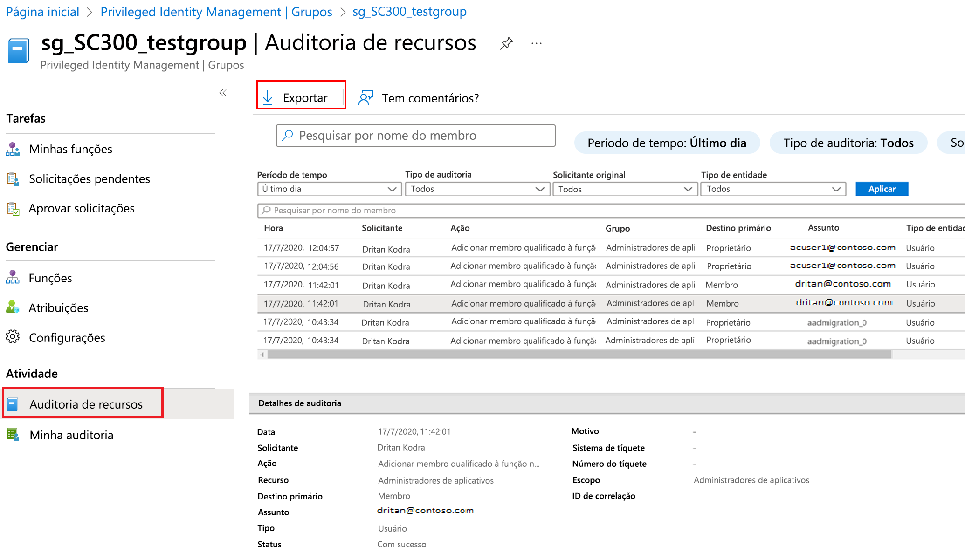965x560 pixels.
Task: Click aadmigration_0 in the first 10:43:34 row
Action: click(837, 322)
